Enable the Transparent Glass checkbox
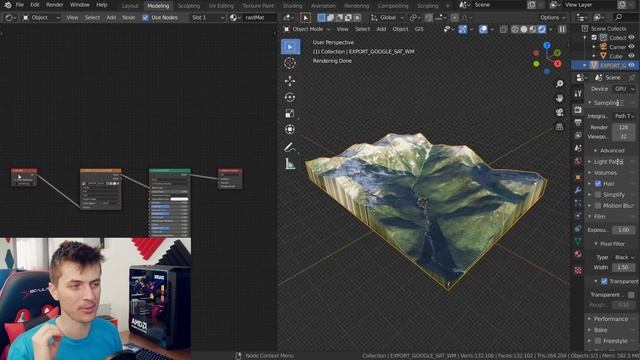640x360 pixels. [631, 294]
